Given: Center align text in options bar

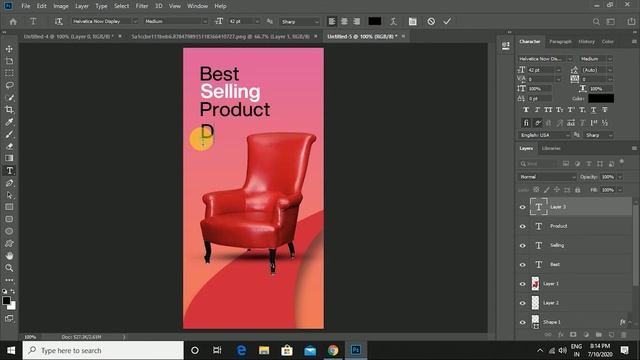Looking at the screenshot, I should 344,21.
